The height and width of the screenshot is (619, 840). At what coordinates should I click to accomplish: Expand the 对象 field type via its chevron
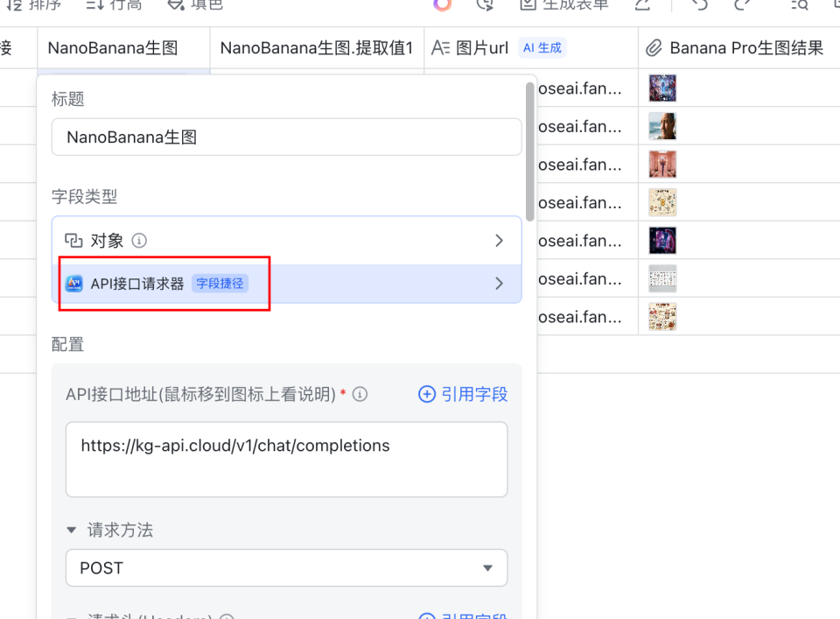499,240
